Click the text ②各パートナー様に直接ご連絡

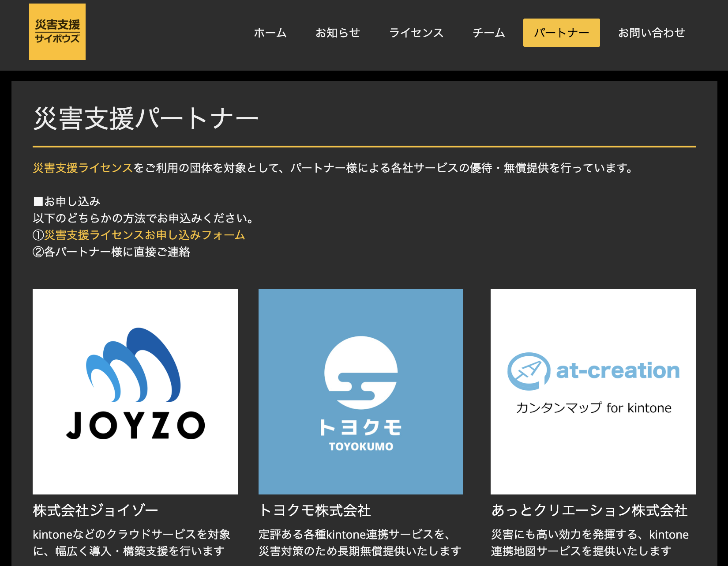pyautogui.click(x=111, y=252)
